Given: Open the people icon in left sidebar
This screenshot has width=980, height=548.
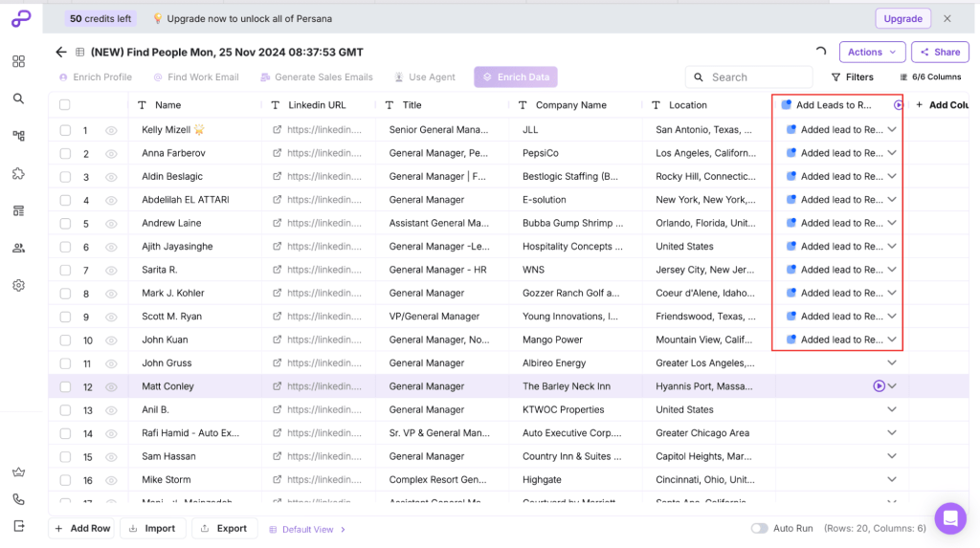Looking at the screenshot, I should coord(19,248).
